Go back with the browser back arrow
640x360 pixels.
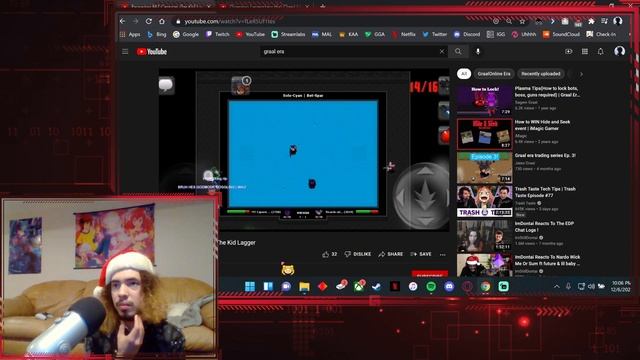[x=123, y=21]
